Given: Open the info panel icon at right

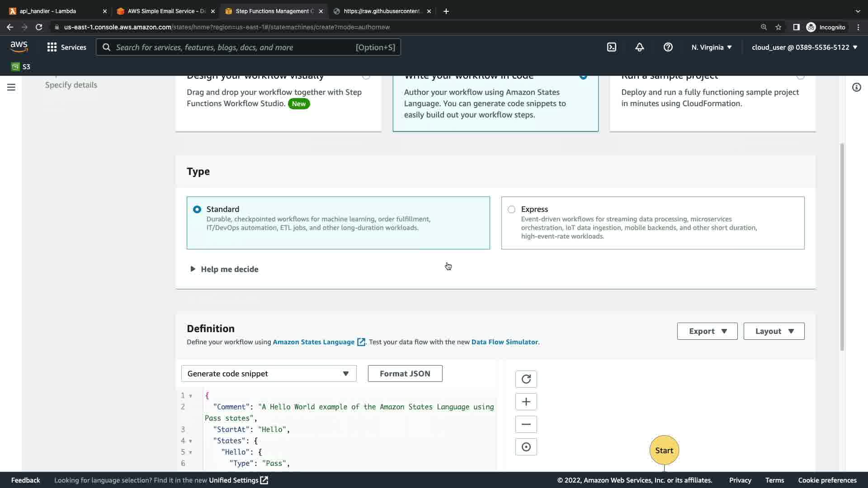Looking at the screenshot, I should point(856,87).
